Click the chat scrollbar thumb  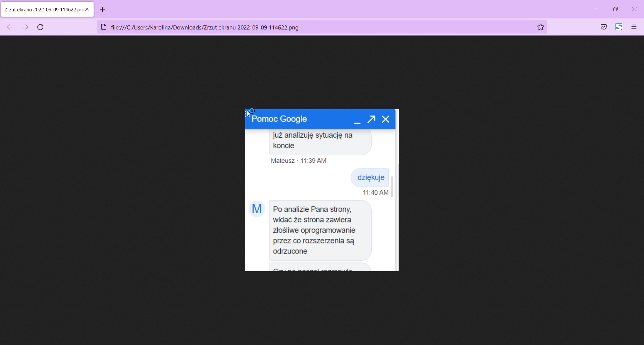click(392, 187)
